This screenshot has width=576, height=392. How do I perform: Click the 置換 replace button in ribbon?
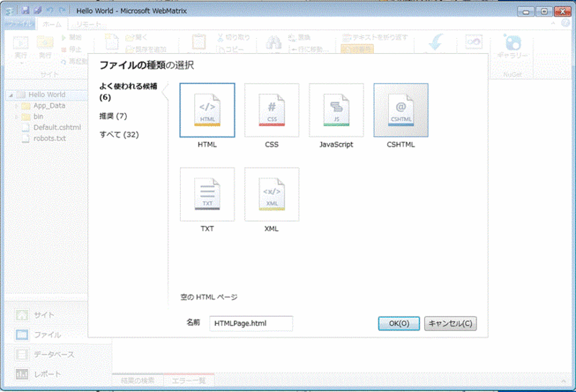[x=300, y=37]
